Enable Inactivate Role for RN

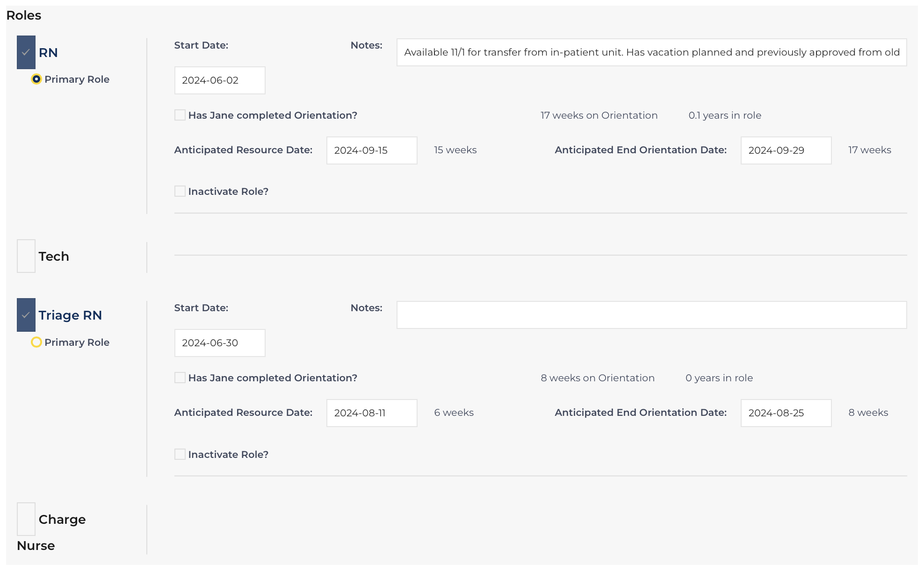[180, 191]
